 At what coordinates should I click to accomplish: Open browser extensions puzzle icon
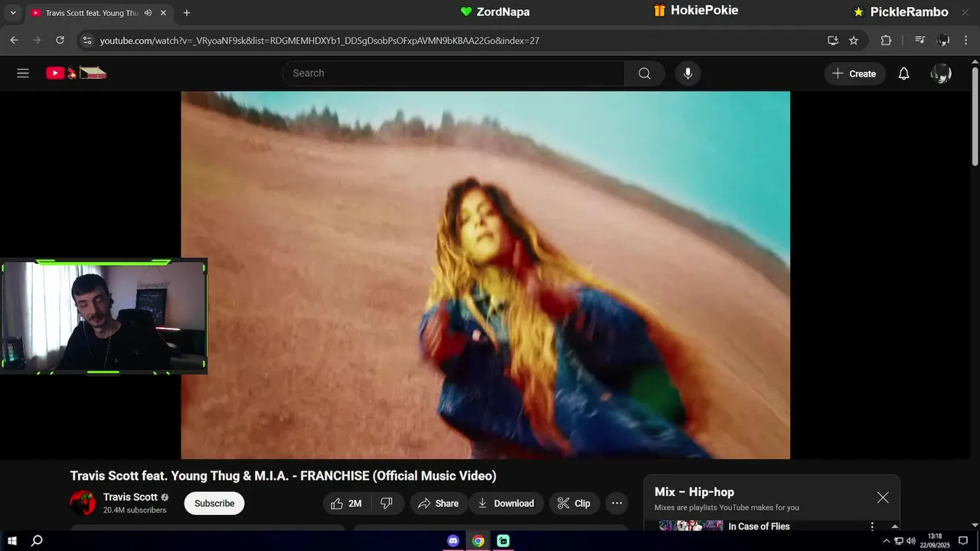[886, 41]
